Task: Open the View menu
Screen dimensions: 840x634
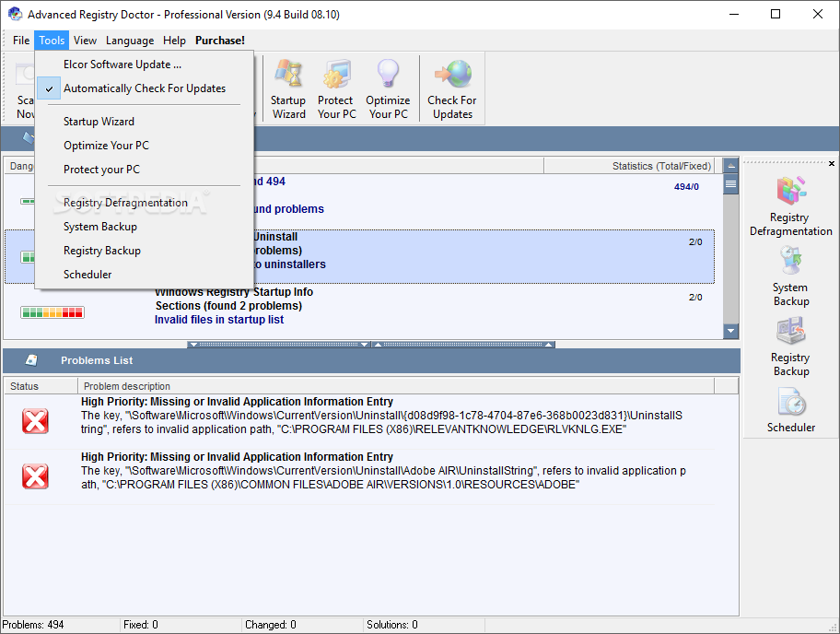Action: point(85,41)
